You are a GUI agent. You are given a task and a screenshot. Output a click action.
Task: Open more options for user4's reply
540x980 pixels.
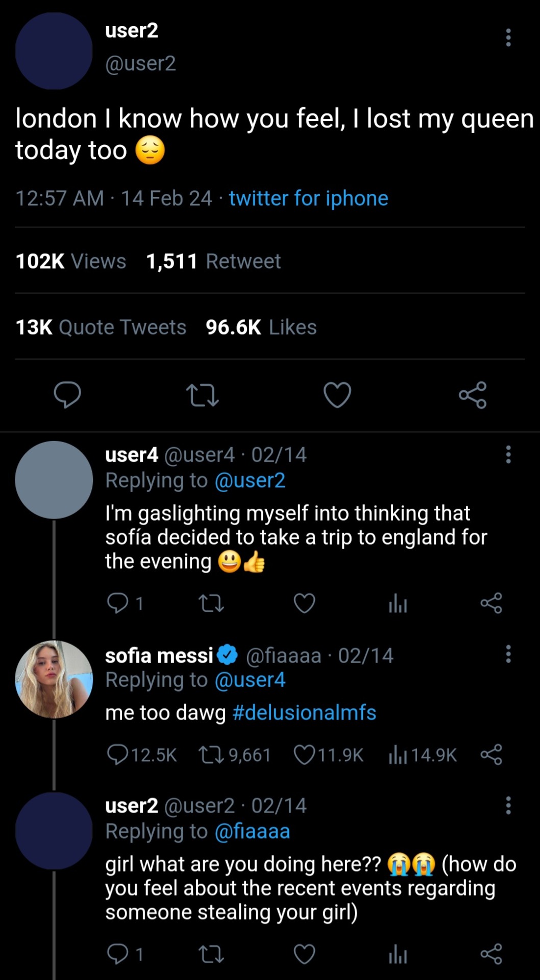pyautogui.click(x=508, y=454)
